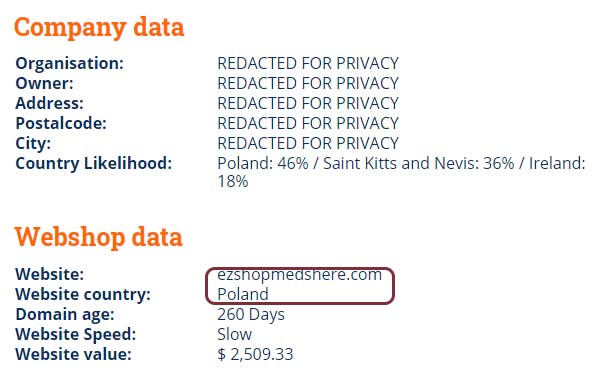Click the City label
Viewport: 601px width, 377px height.
(x=33, y=143)
